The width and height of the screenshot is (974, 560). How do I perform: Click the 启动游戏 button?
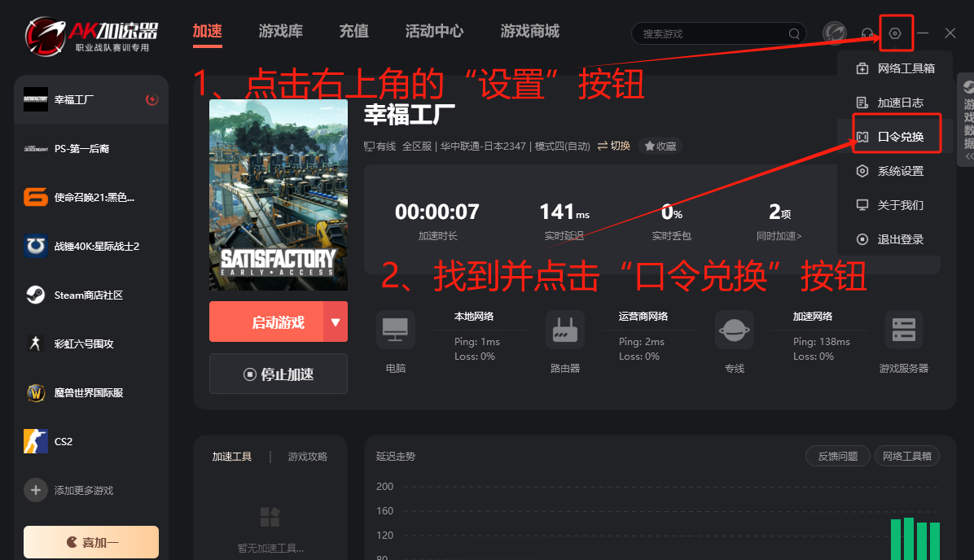(266, 322)
